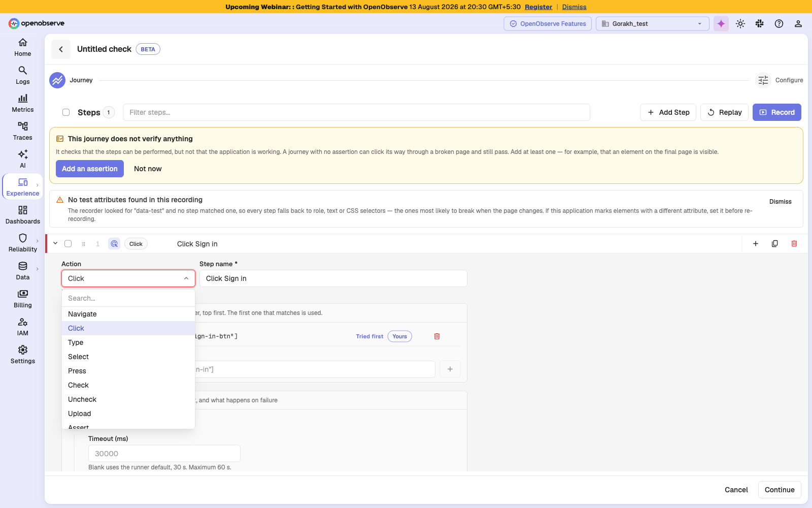
Task: Open Dashboards in the sidebar
Action: (x=23, y=215)
